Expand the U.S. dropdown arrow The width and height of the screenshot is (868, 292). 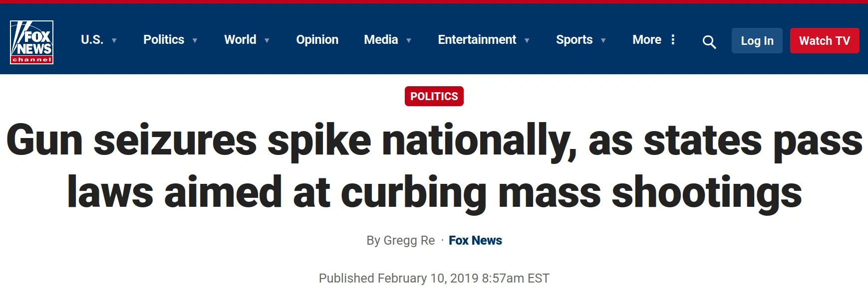tap(114, 41)
